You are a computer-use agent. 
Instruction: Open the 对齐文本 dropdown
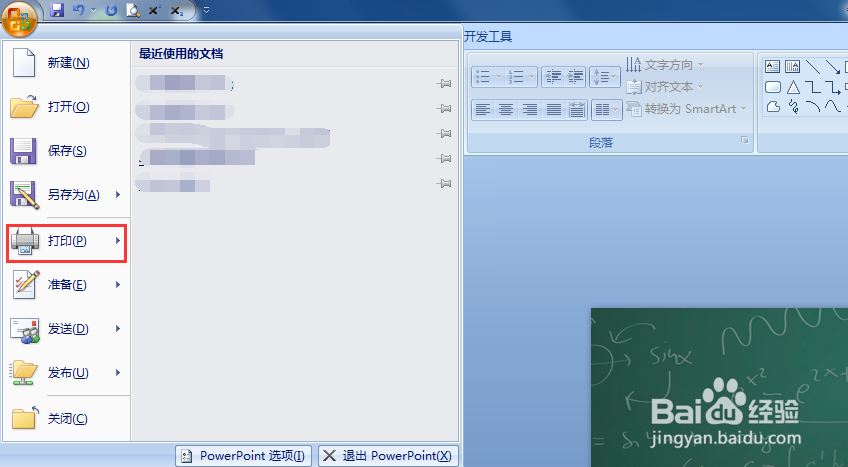[665, 86]
